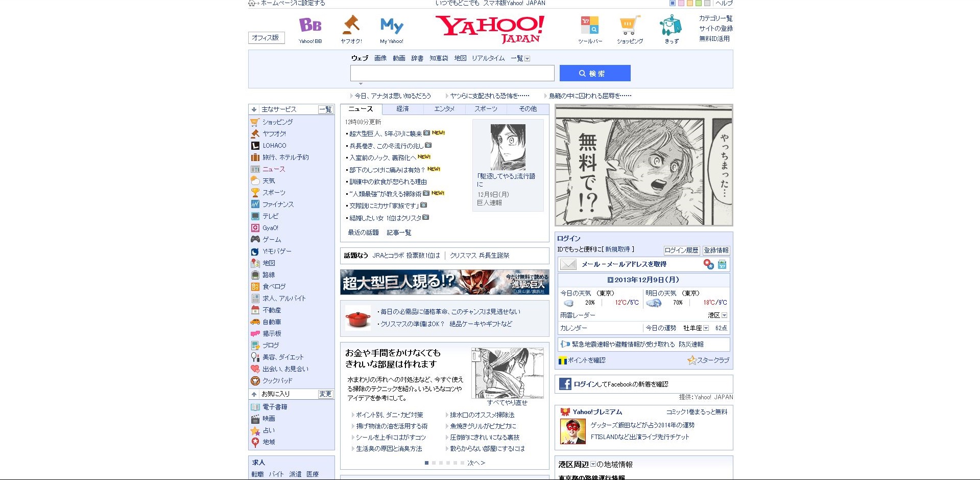
Task: Expand the 一覧 search category dropdown
Action: tap(528, 59)
